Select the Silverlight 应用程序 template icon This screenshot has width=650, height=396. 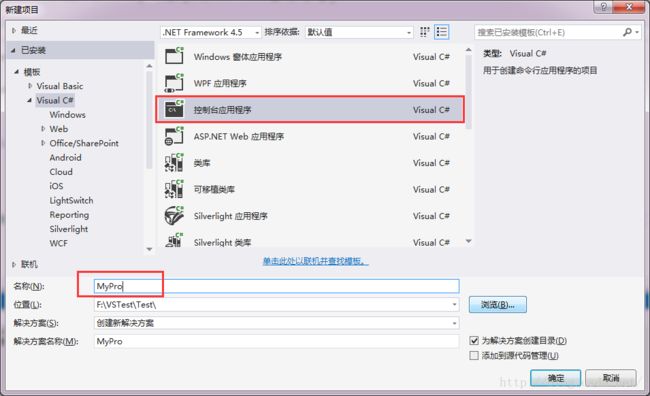pos(174,216)
